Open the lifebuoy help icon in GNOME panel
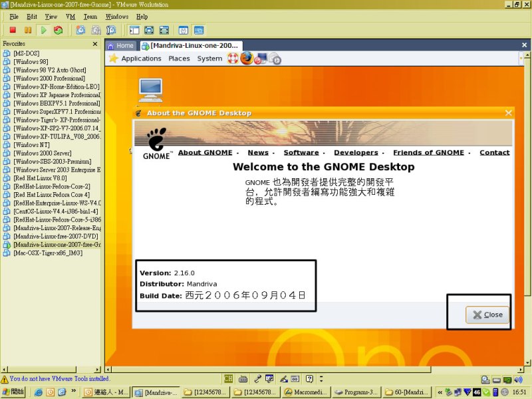 pos(233,59)
